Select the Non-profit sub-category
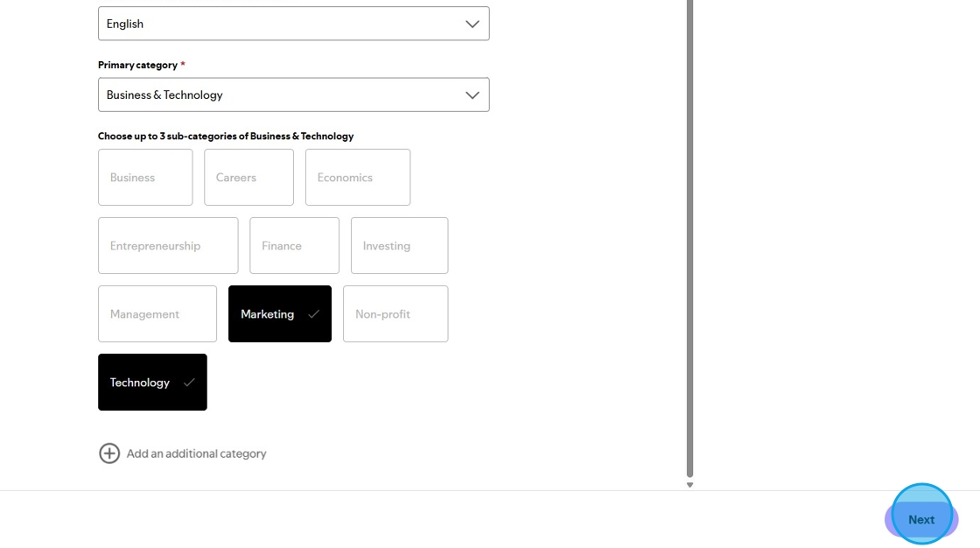This screenshot has width=980, height=548. pos(395,314)
